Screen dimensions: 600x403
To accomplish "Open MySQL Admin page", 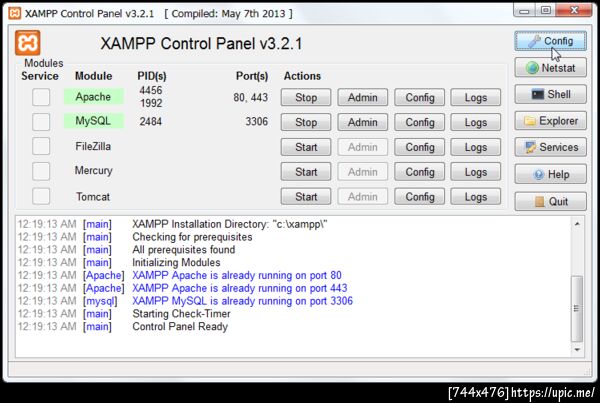I will click(362, 122).
